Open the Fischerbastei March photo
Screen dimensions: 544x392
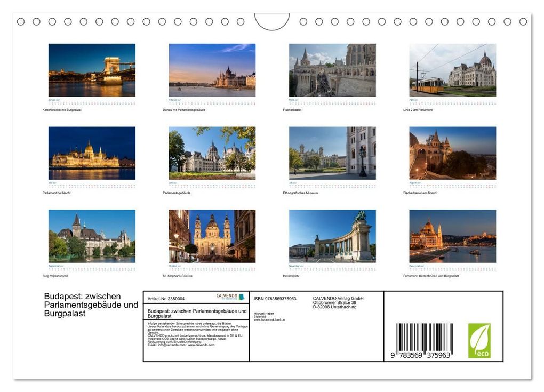(x=332, y=70)
